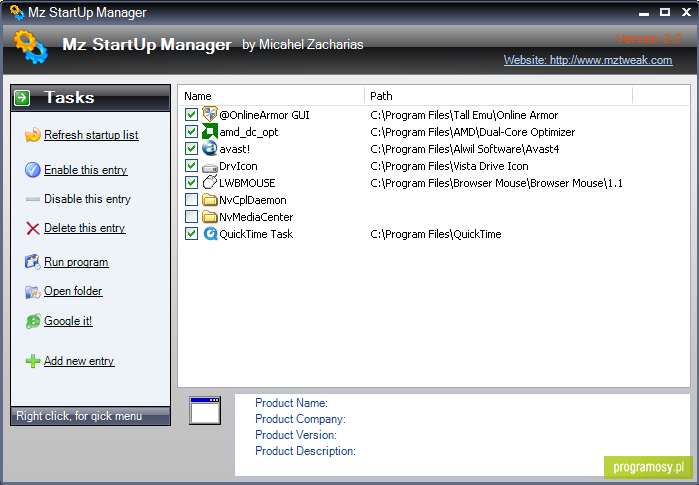Click the NvCplDaemon folder icon
The width and height of the screenshot is (699, 485).
coord(210,200)
